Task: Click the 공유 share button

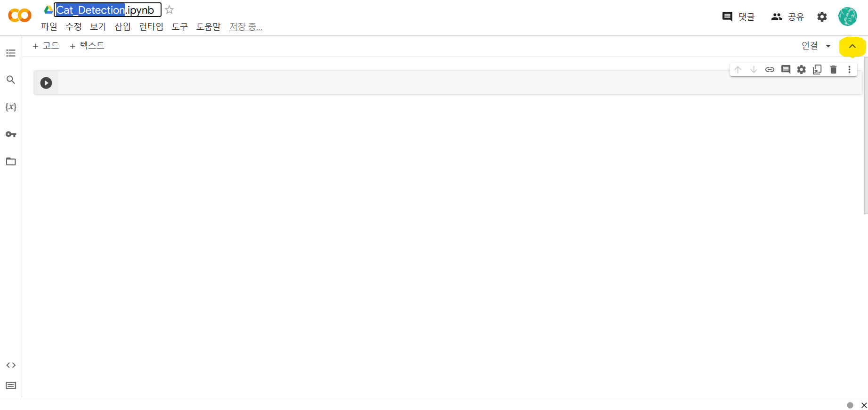Action: [787, 17]
